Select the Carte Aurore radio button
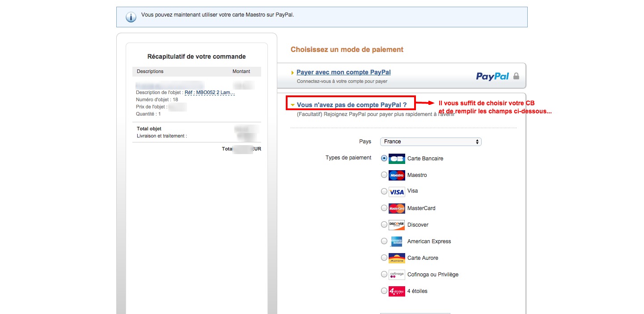 [384, 258]
